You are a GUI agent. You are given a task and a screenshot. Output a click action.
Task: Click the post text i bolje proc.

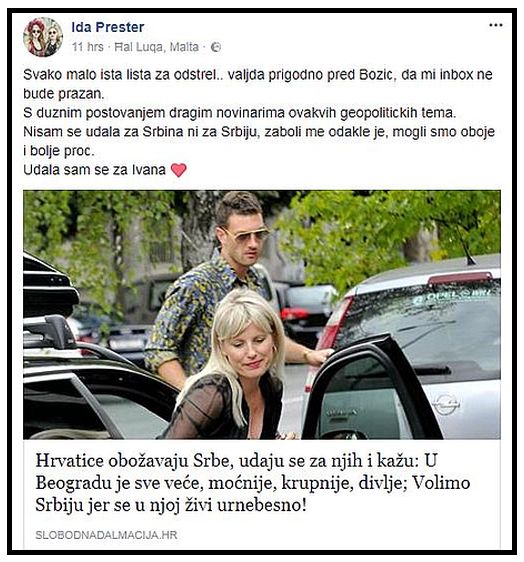click(x=59, y=151)
